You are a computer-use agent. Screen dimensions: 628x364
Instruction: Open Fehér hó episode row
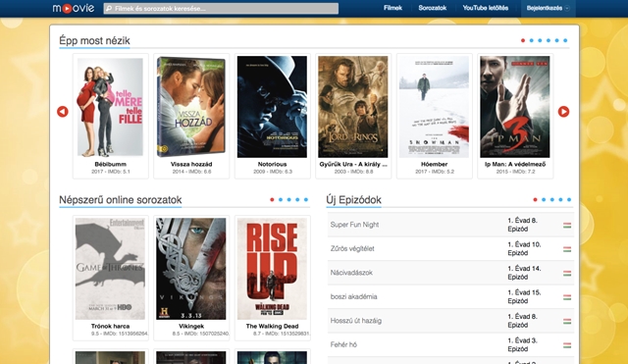coord(450,344)
